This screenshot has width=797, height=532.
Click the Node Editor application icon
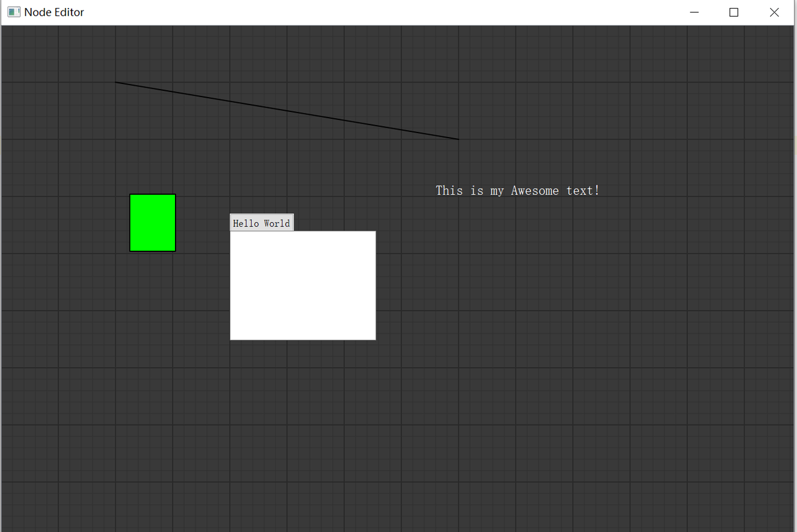(x=13, y=12)
